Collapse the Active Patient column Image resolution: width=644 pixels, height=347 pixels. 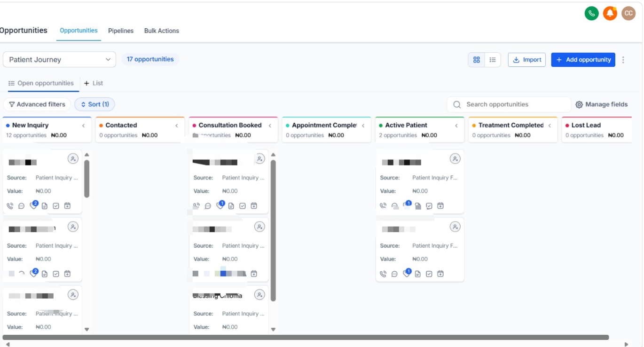[x=456, y=126]
